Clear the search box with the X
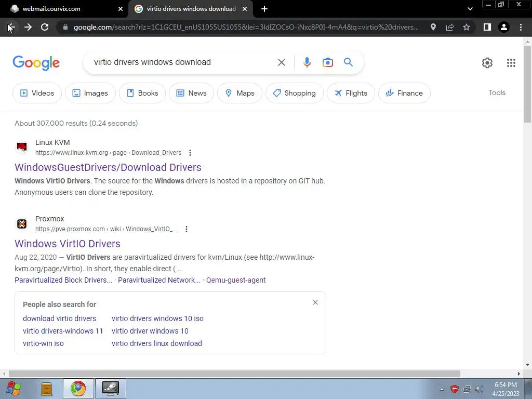532x399 pixels. pyautogui.click(x=281, y=62)
